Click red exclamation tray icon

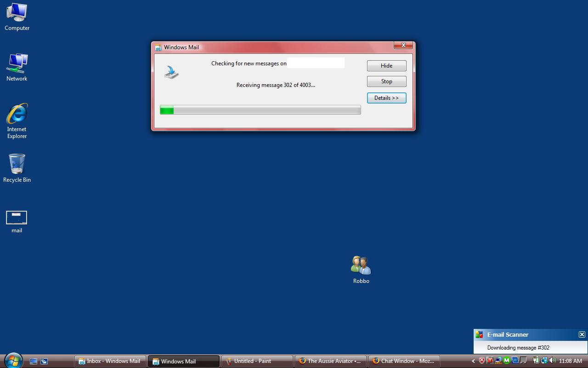point(490,361)
